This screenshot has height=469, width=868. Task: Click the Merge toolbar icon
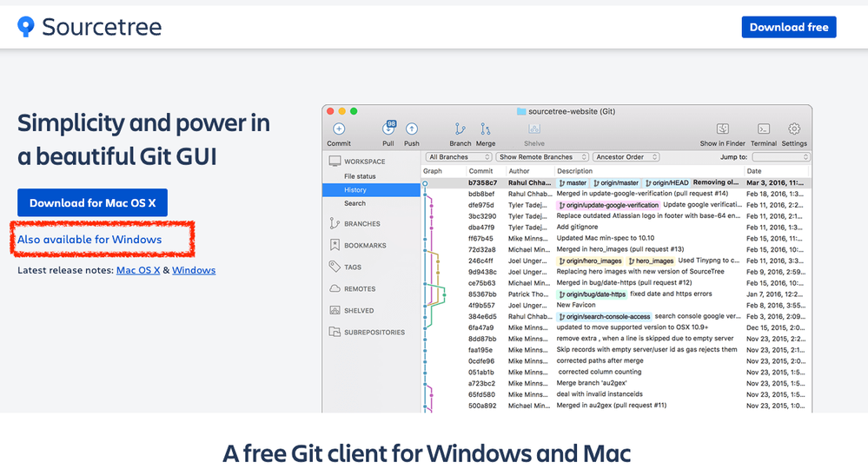coord(486,129)
